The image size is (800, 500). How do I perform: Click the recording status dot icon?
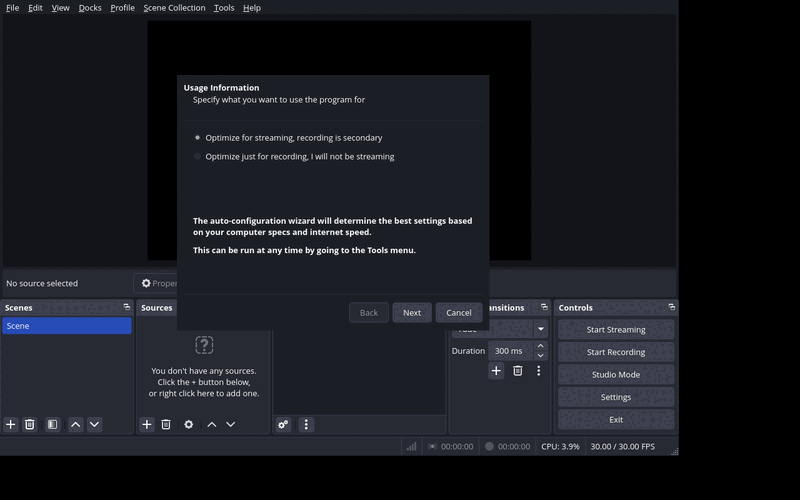[x=489, y=446]
